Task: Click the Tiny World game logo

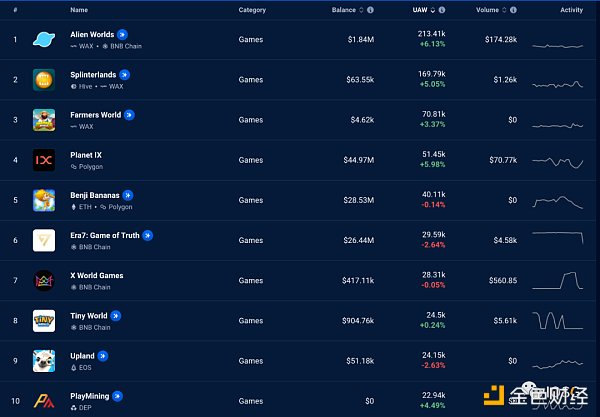Action: (x=44, y=321)
